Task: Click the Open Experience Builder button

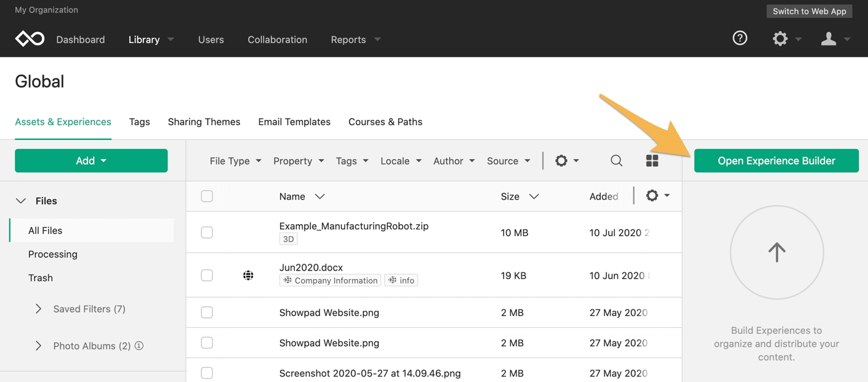Action: click(776, 161)
